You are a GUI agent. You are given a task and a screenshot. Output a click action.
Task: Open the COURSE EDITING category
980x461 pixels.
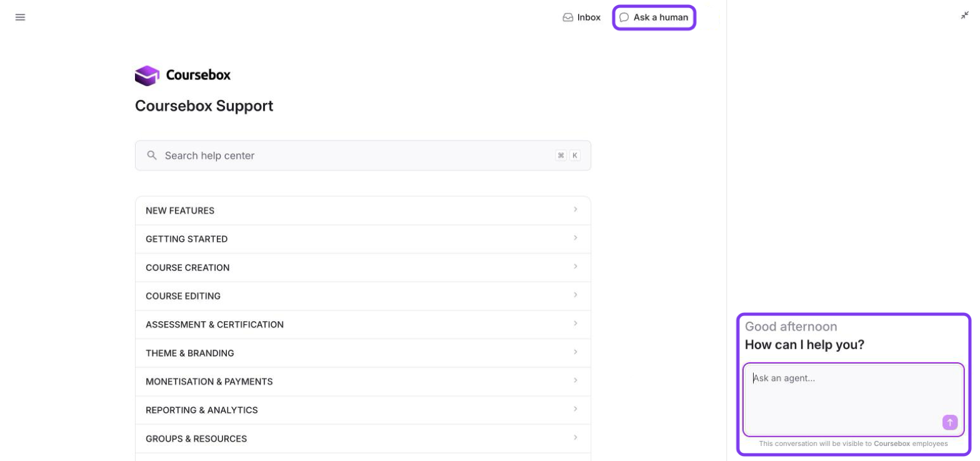[363, 296]
